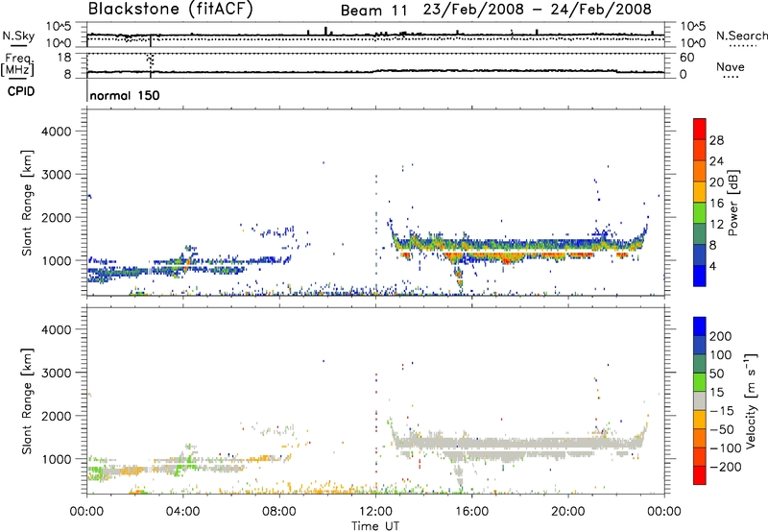Click the "Beam 11" label in the header

click(373, 11)
